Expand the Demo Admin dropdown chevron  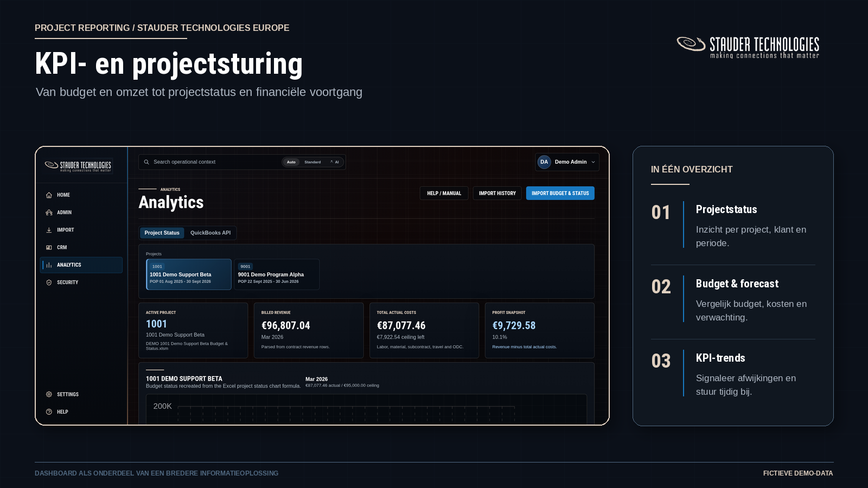click(x=593, y=162)
